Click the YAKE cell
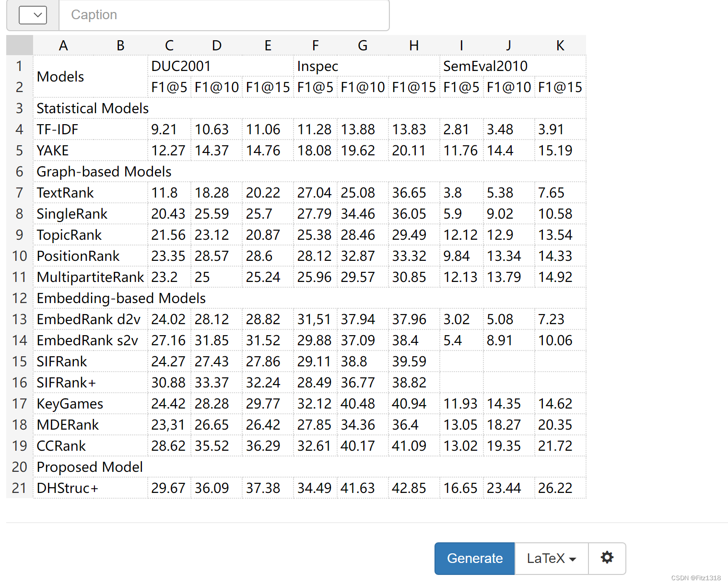 pyautogui.click(x=90, y=151)
